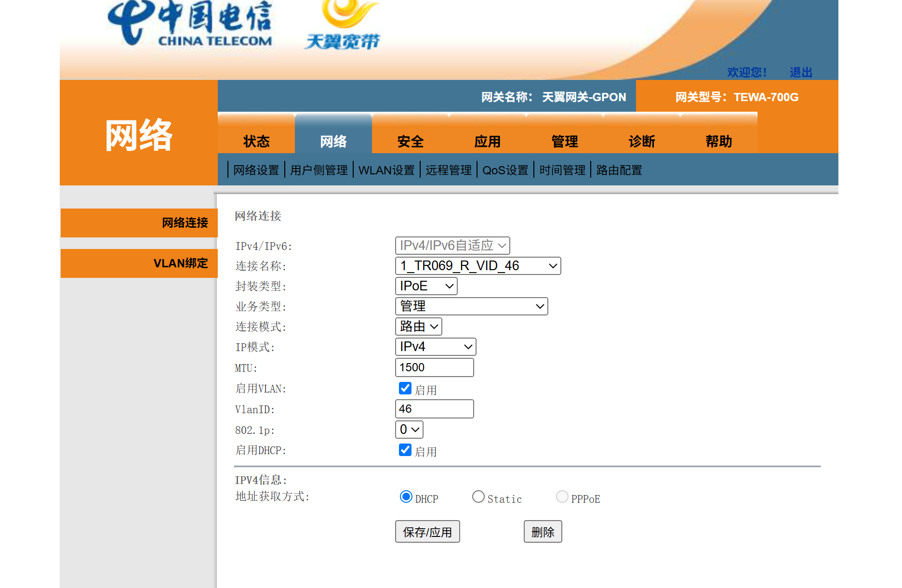Screen dimensions: 902x588
Task: Switch to the 状态 tab
Action: [x=256, y=141]
